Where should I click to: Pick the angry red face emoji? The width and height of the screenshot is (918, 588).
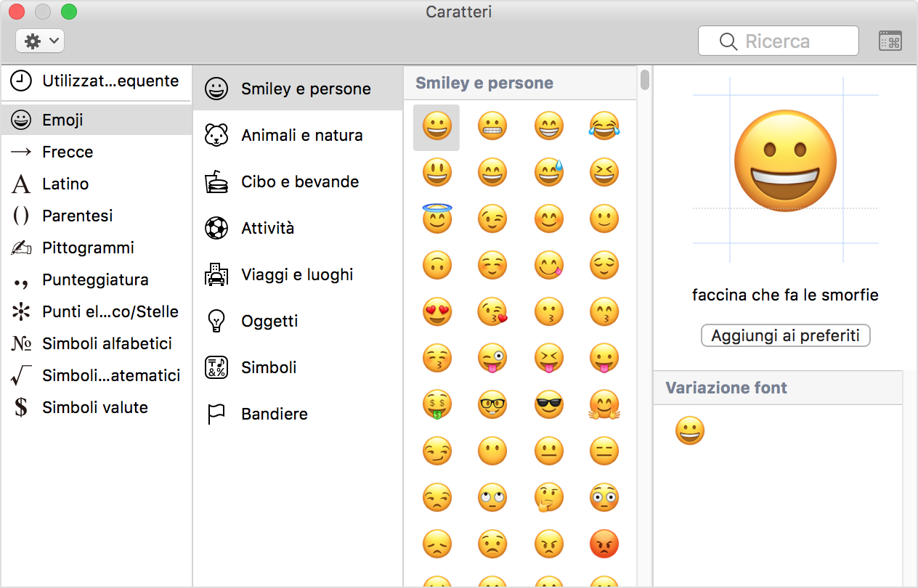[x=604, y=544]
